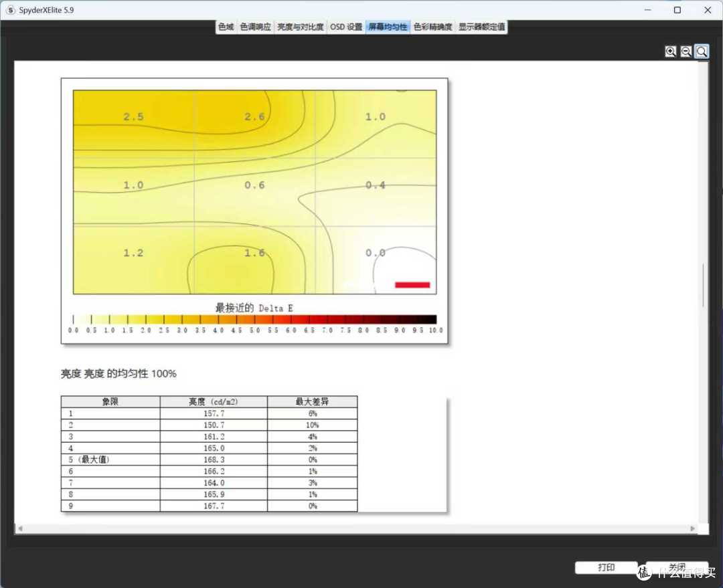
Task: Click the 10% maximum difference cell
Action: pos(312,425)
